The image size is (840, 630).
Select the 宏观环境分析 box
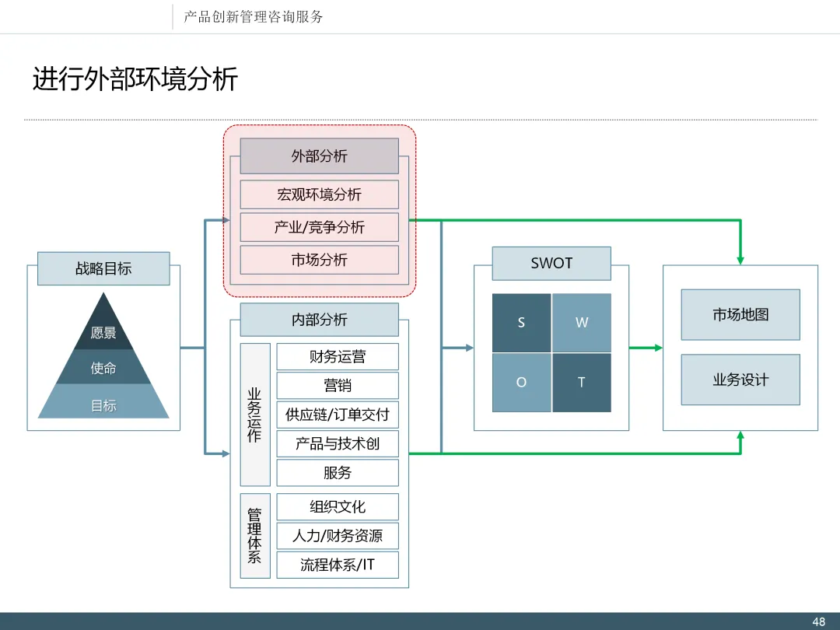coord(320,194)
